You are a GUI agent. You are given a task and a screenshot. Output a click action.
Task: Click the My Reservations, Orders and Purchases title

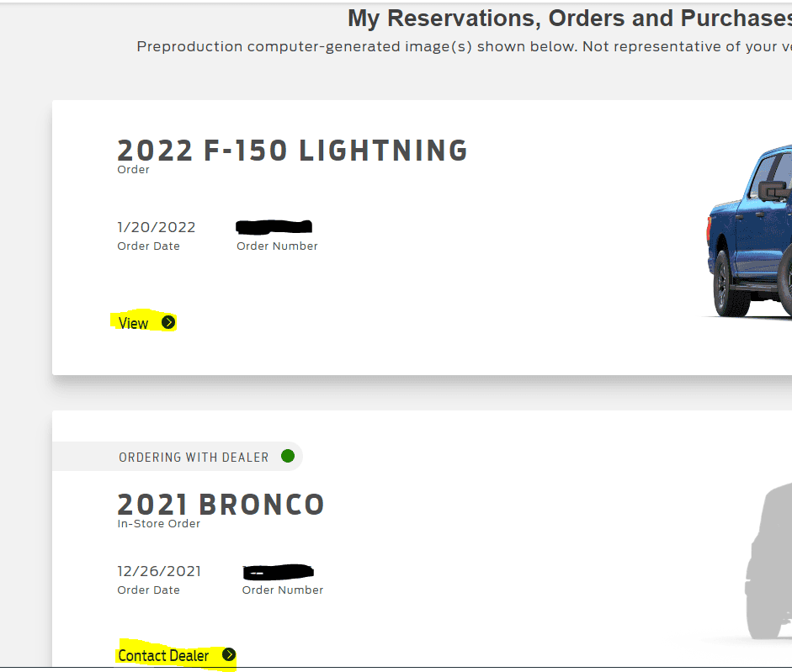pos(569,18)
